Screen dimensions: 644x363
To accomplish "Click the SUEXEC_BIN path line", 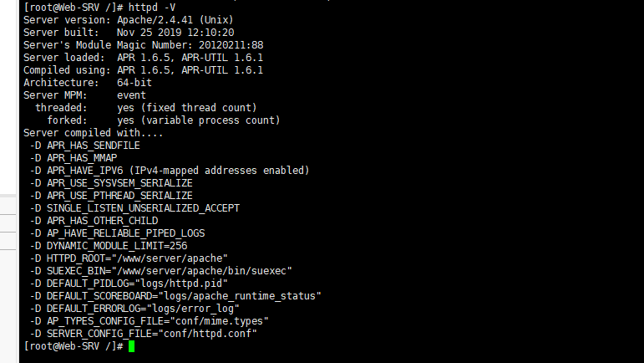I will tap(160, 271).
